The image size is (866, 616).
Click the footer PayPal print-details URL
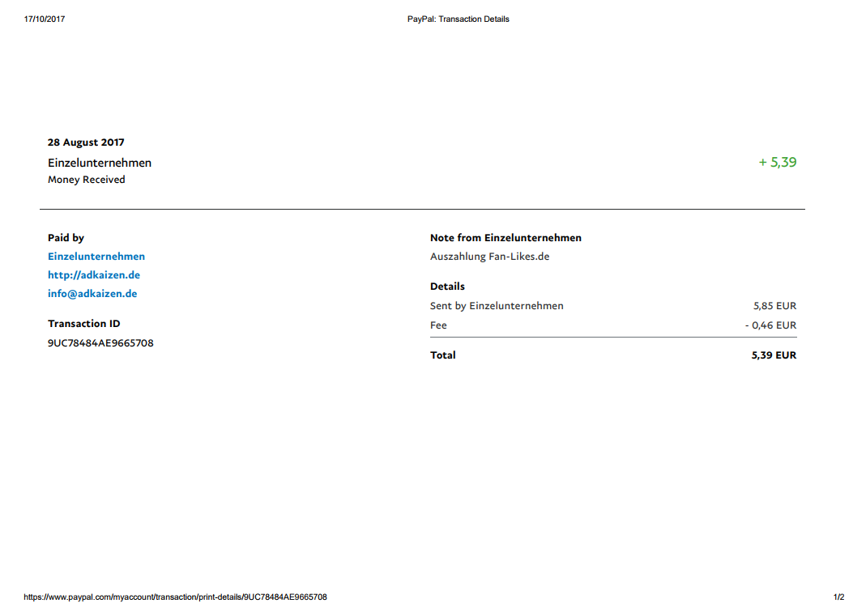(x=175, y=597)
